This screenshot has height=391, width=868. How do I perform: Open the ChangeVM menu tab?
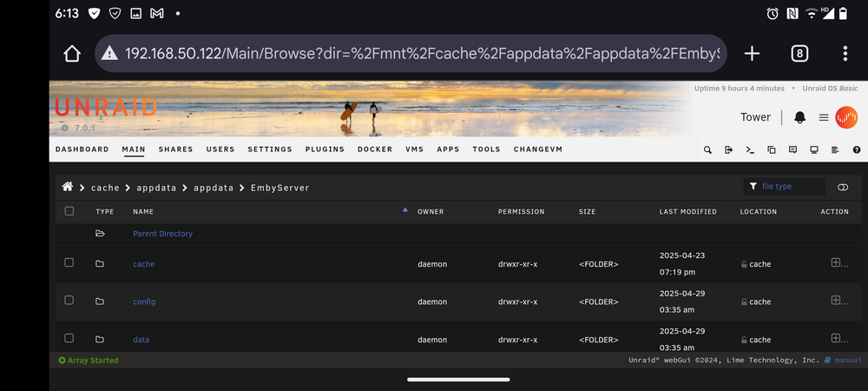point(538,149)
